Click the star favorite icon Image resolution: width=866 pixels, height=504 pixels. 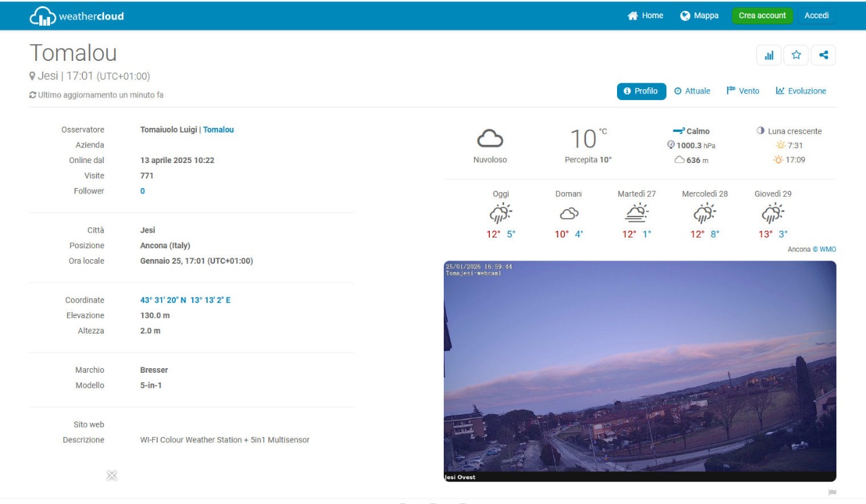pyautogui.click(x=796, y=55)
